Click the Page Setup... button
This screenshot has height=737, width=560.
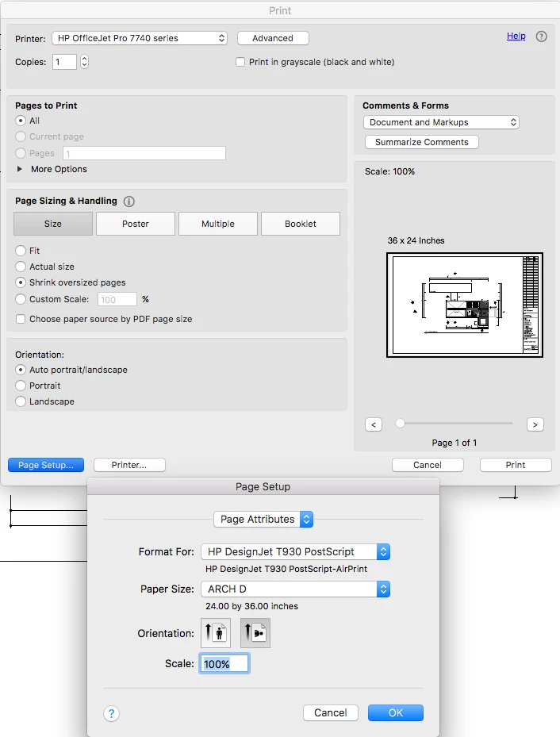(x=46, y=465)
